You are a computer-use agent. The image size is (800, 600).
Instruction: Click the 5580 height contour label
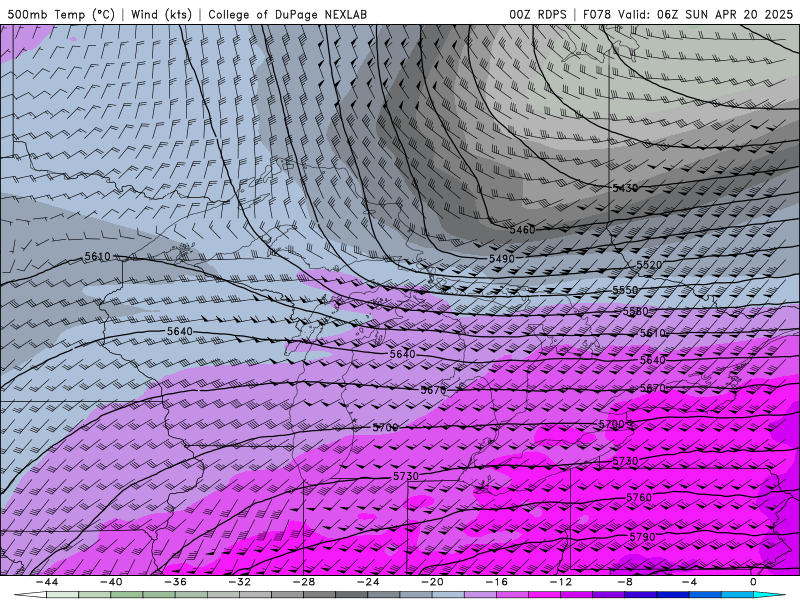coord(635,311)
